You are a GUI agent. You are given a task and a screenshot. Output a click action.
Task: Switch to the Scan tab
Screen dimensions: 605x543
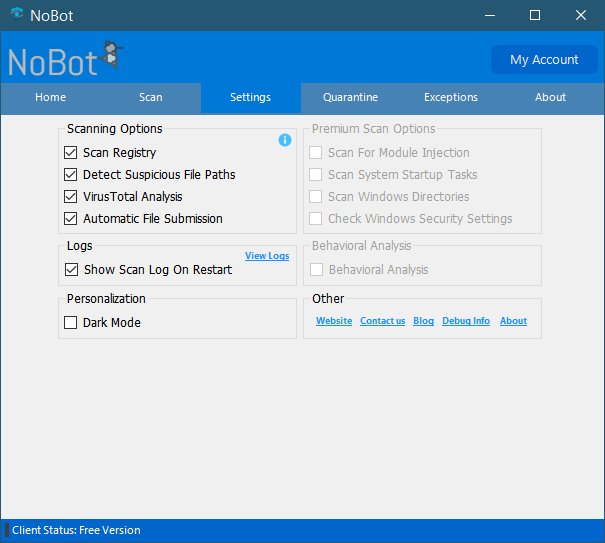tap(151, 97)
